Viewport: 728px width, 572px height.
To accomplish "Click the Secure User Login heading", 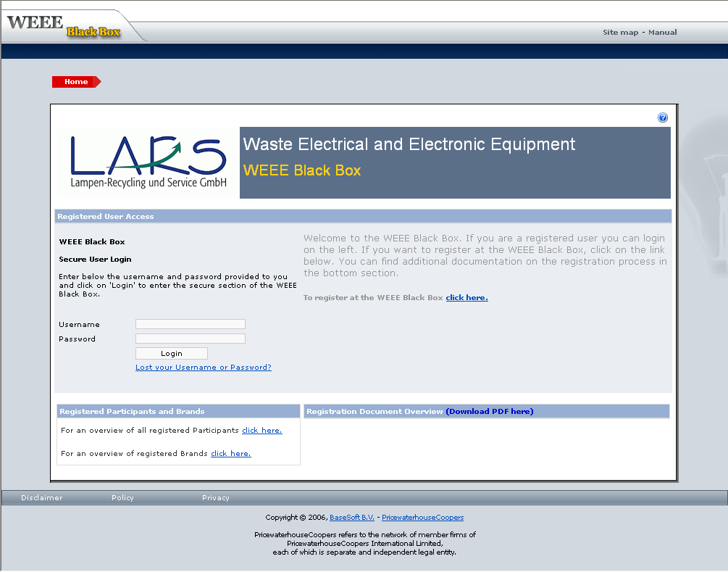I will tap(95, 260).
